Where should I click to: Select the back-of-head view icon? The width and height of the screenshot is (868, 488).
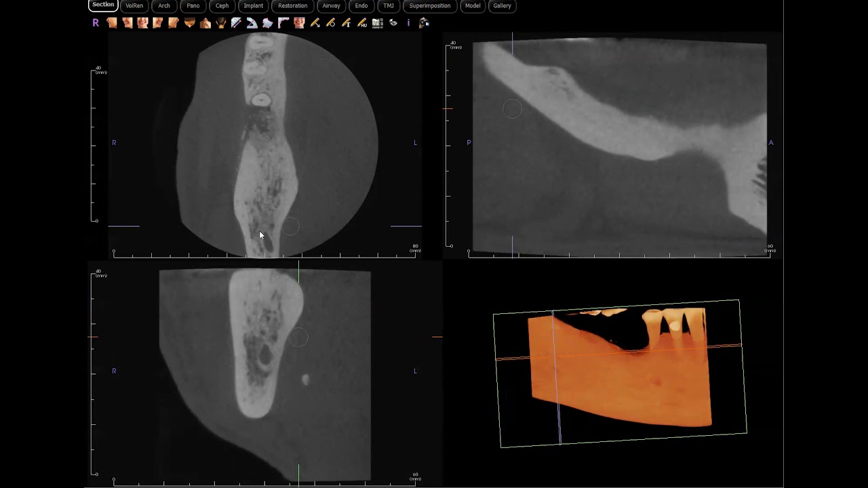click(x=221, y=22)
